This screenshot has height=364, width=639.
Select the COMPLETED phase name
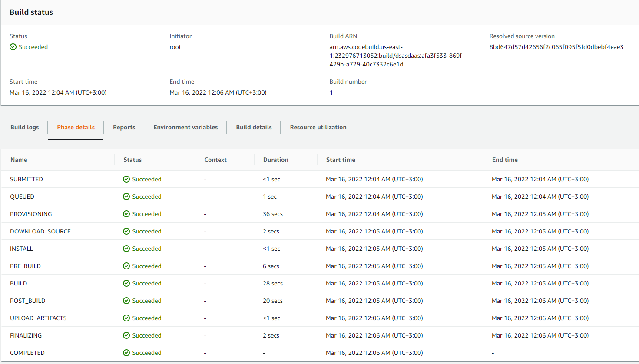[27, 353]
